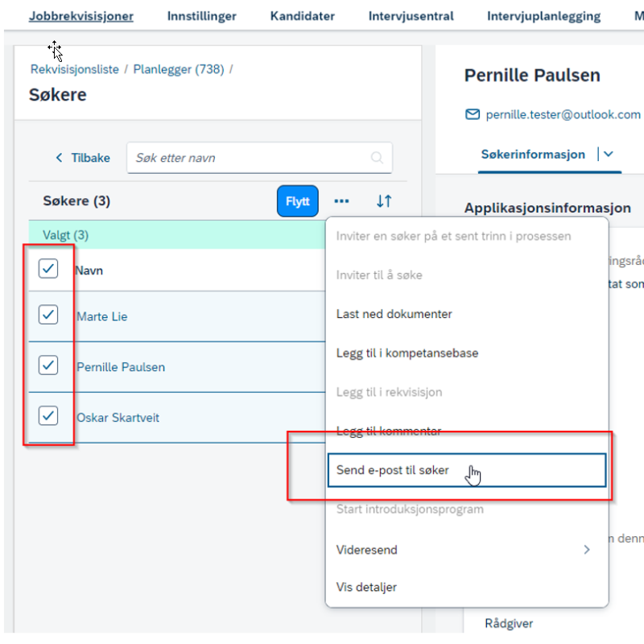Open the Planlegger (738) breadcrumb link
The height and width of the screenshot is (644, 644).
(179, 69)
